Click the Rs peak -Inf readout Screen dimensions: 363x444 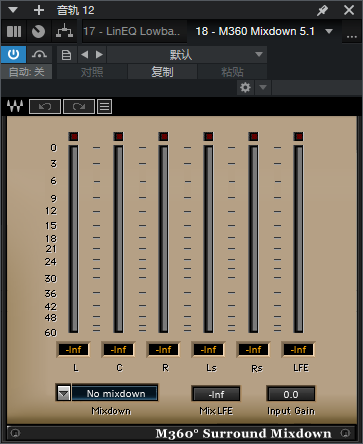tap(254, 350)
